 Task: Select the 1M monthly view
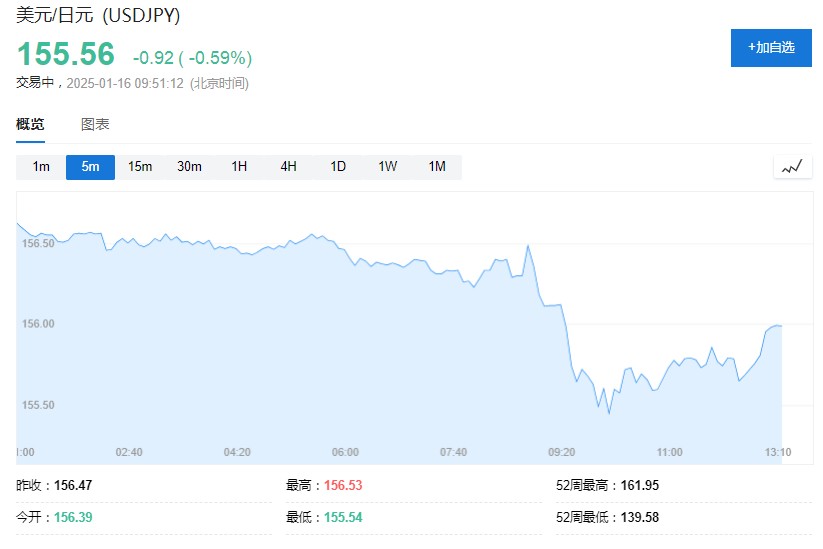pyautogui.click(x=437, y=167)
